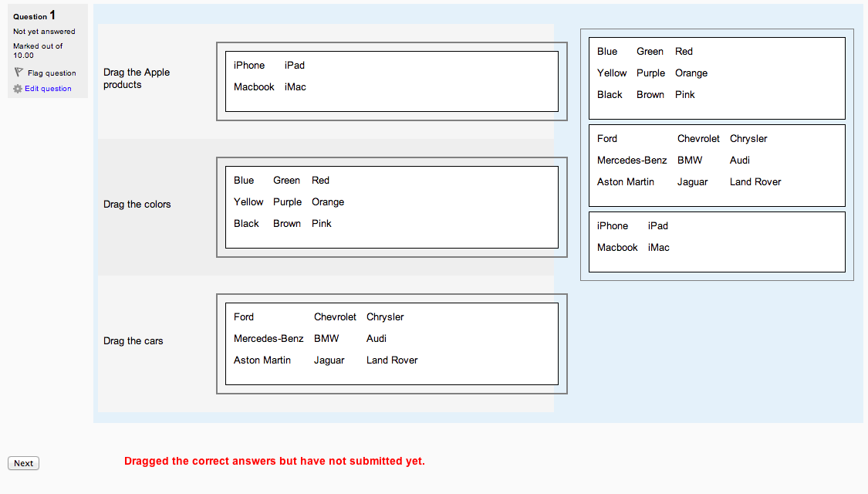Click 'Green' in the colors drop zone

click(286, 181)
